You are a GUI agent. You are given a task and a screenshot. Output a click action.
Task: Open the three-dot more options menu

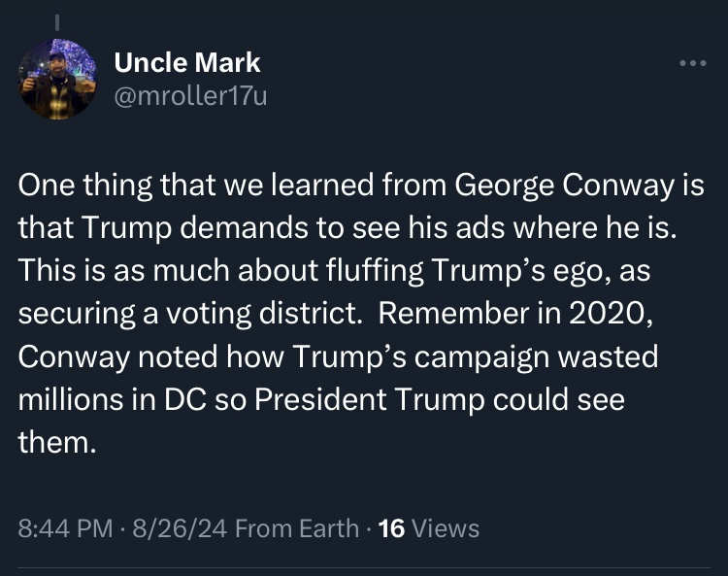click(x=692, y=64)
